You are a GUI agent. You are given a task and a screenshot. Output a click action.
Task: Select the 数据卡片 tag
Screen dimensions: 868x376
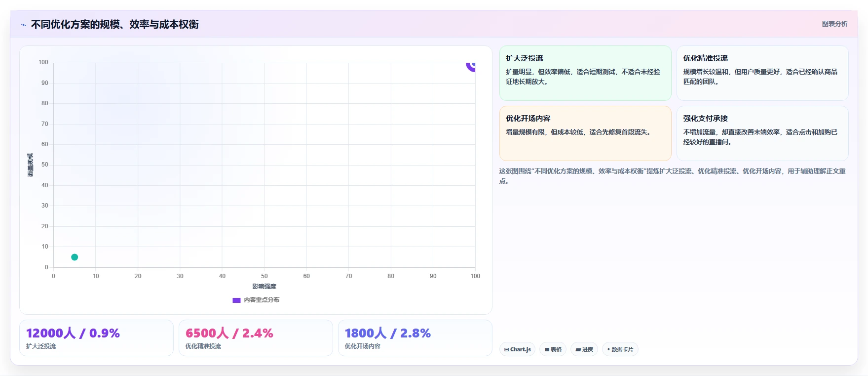click(x=620, y=349)
